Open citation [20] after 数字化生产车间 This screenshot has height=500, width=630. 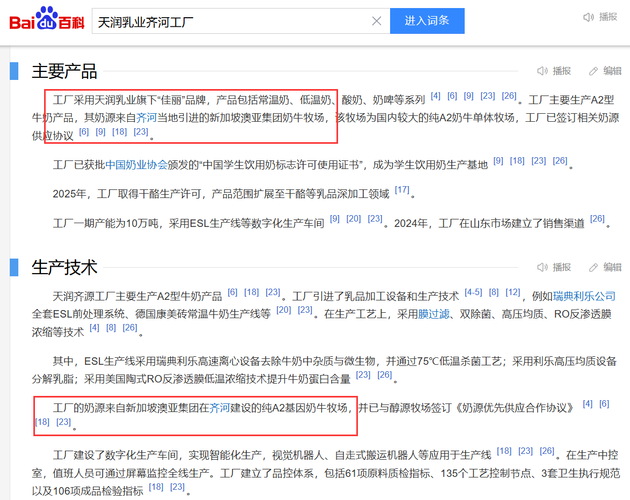click(x=354, y=219)
